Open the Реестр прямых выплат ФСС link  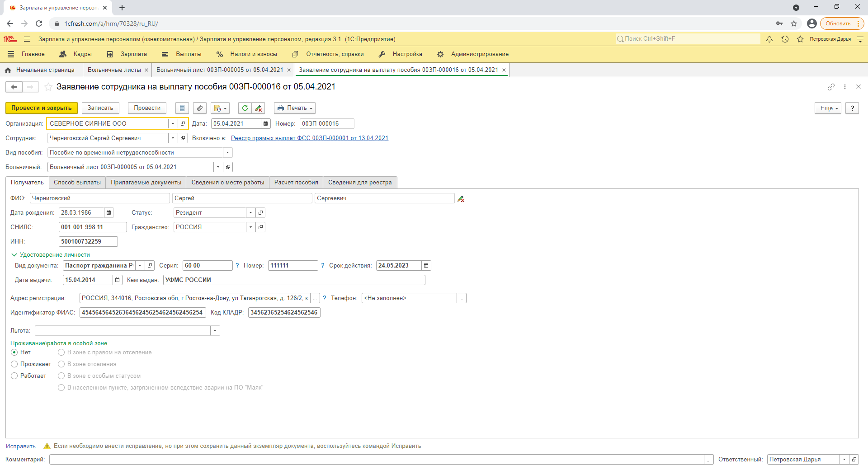[309, 138]
